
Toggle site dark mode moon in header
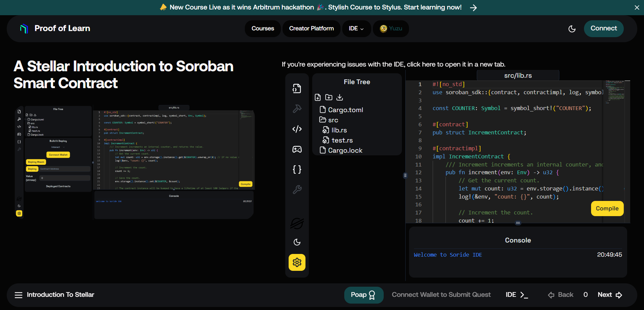click(x=572, y=29)
